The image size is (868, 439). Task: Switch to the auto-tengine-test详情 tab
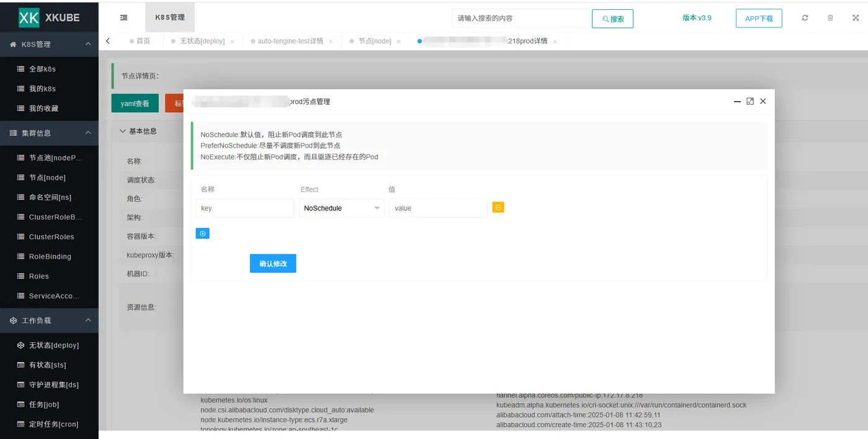pos(290,41)
